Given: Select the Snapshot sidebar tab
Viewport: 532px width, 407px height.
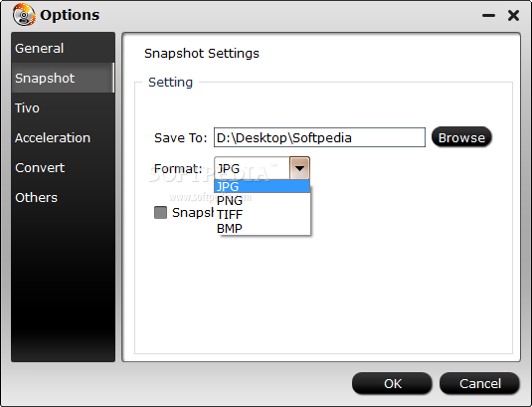Looking at the screenshot, I should 63,78.
